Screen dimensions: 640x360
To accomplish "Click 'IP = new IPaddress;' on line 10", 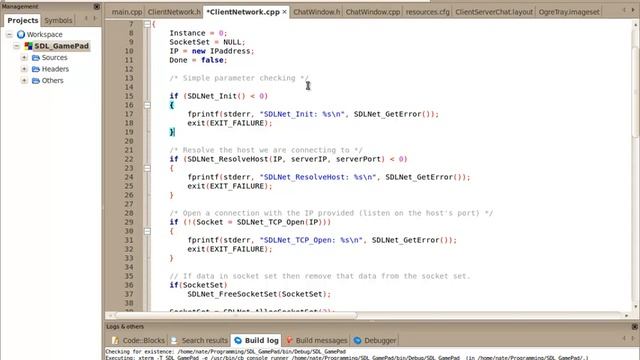I will click(x=212, y=51).
